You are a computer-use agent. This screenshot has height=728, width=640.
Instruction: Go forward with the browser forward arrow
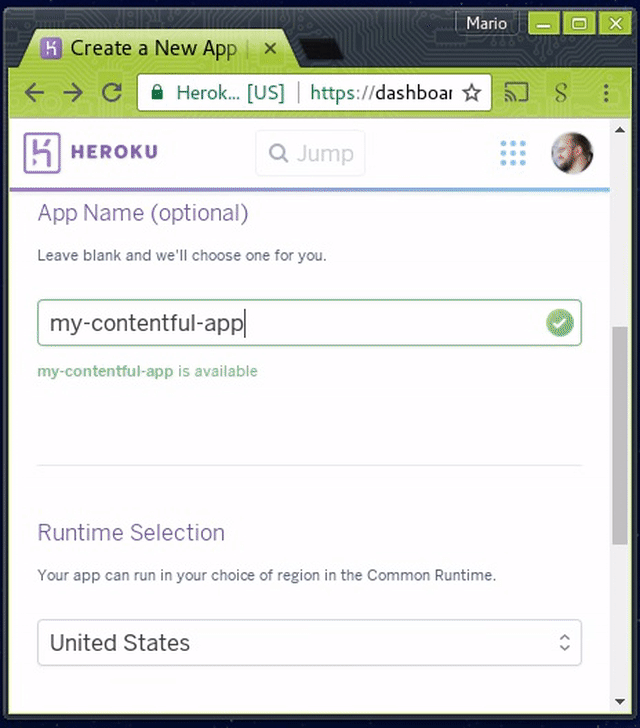click(73, 92)
